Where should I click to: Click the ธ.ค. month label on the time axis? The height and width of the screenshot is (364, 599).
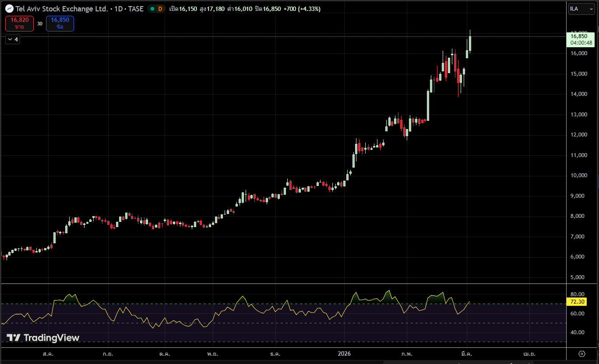[x=275, y=353]
